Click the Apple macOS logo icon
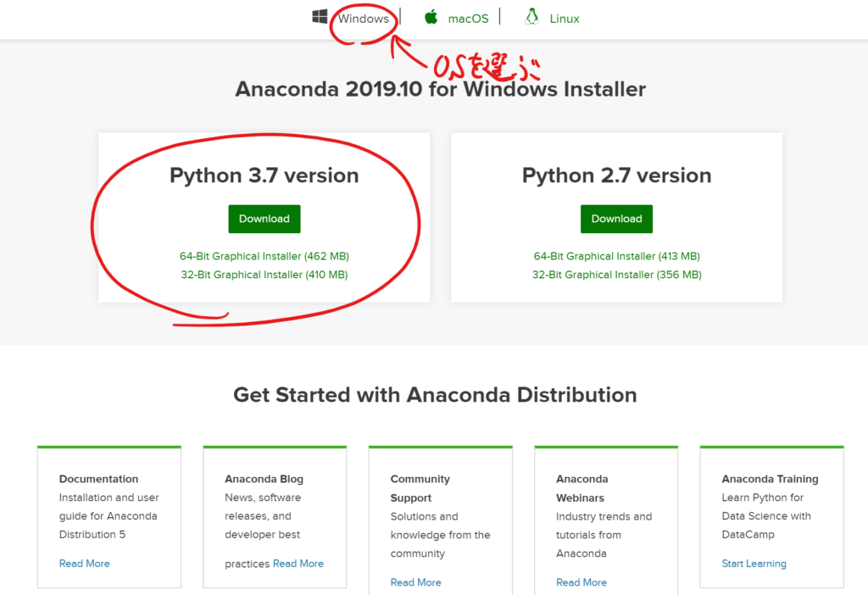The height and width of the screenshot is (595, 868). point(431,17)
